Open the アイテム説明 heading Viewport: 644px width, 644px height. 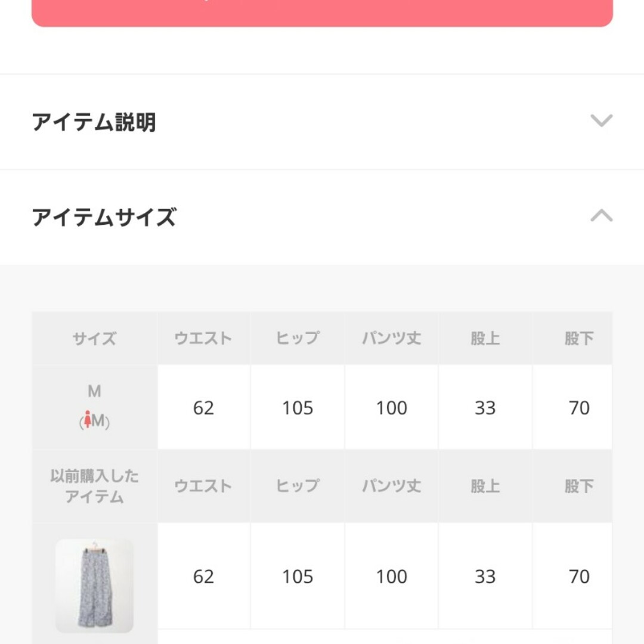point(94,122)
